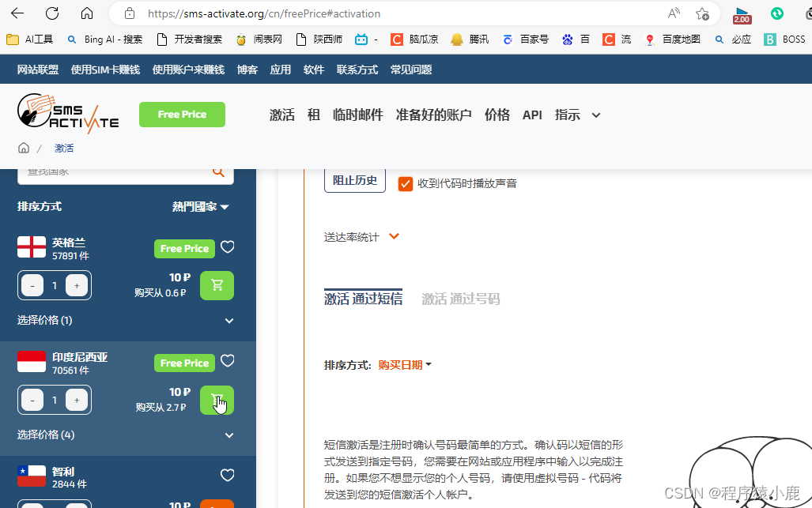Click the green Free Price header button

pyautogui.click(x=183, y=115)
